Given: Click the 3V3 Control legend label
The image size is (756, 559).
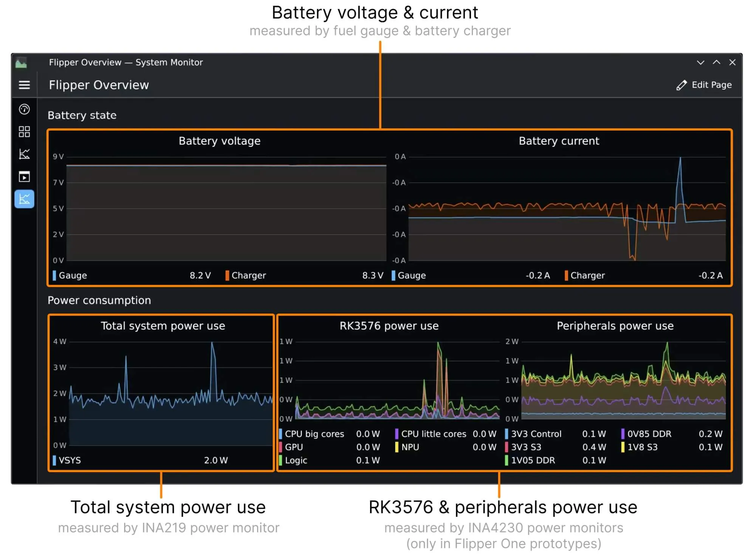Looking at the screenshot, I should pyautogui.click(x=536, y=434).
